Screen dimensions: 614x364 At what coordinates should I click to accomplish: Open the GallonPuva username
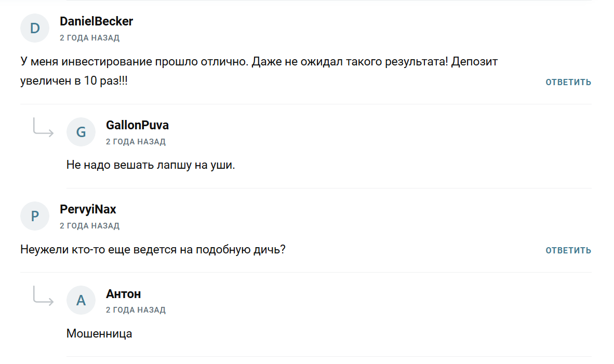pos(137,125)
